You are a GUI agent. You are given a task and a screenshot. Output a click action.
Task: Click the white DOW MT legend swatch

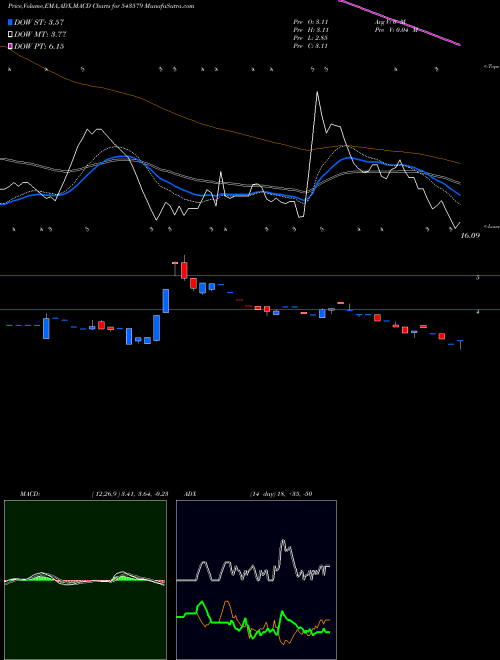click(x=11, y=35)
